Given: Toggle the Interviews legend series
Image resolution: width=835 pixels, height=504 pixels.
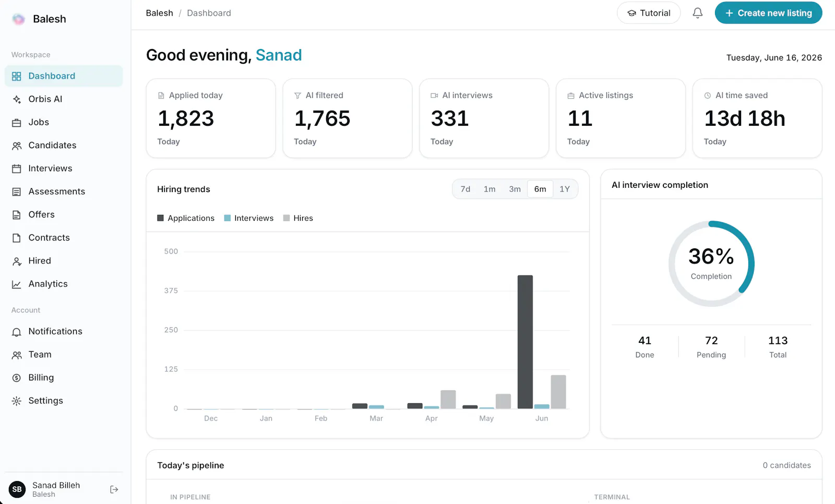Looking at the screenshot, I should tap(249, 218).
